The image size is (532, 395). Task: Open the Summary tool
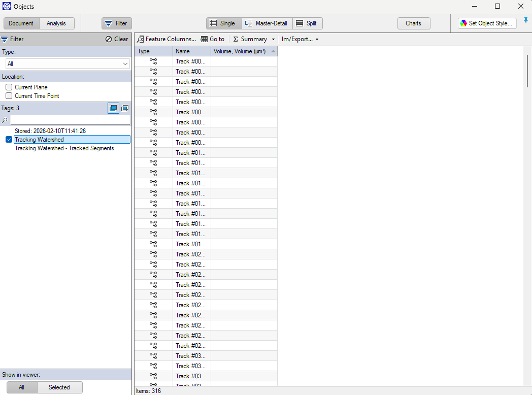point(251,39)
